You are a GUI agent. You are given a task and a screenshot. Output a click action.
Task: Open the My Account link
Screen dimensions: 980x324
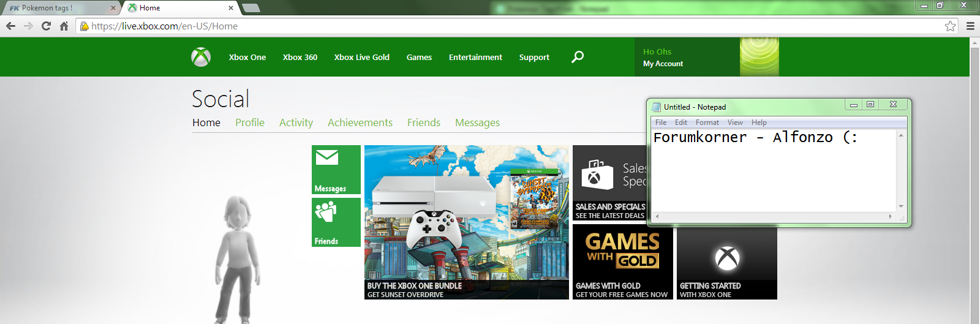663,64
